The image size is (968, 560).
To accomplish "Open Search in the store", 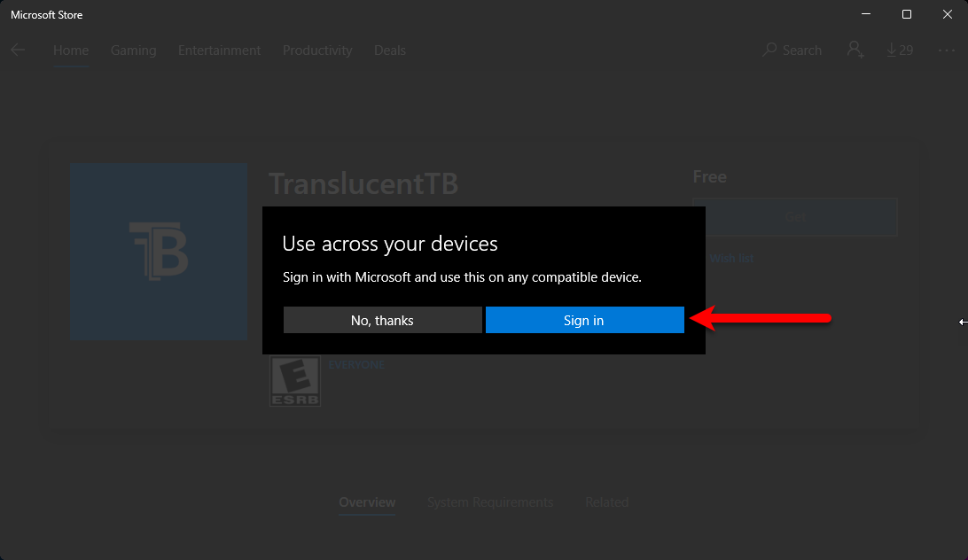I will (x=792, y=50).
